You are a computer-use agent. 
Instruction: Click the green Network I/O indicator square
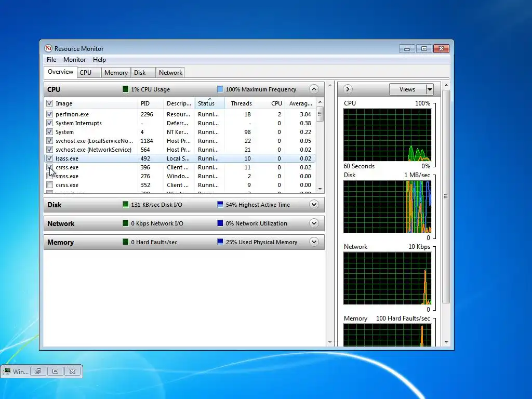[126, 223]
